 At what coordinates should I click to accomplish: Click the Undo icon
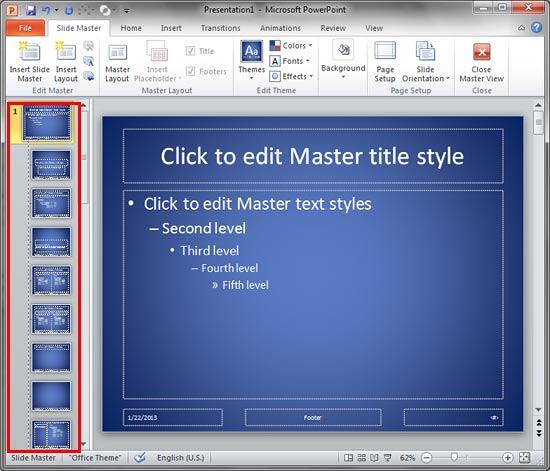click(46, 10)
